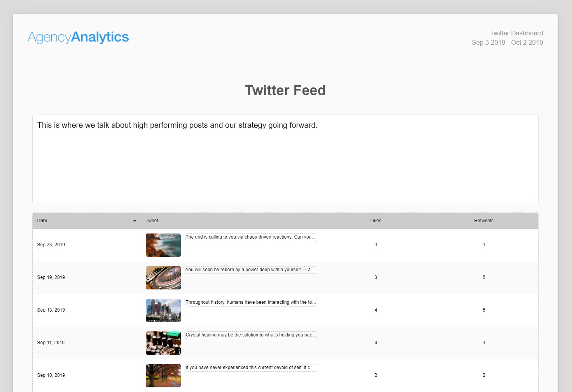The width and height of the screenshot is (572, 392).
Task: Select date cell 'Sep 11, 2019'
Action: click(51, 343)
